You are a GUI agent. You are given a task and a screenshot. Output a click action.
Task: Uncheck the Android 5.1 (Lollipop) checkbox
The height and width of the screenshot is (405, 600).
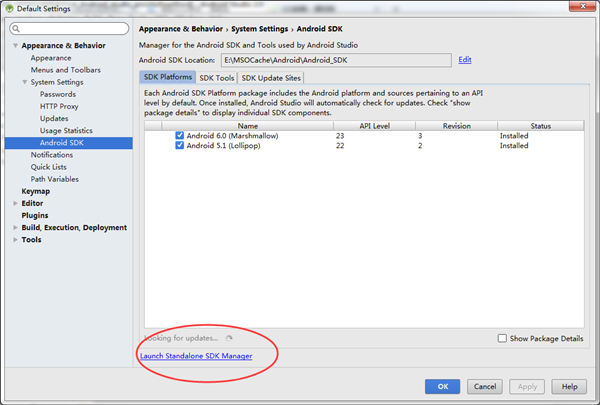[x=180, y=145]
